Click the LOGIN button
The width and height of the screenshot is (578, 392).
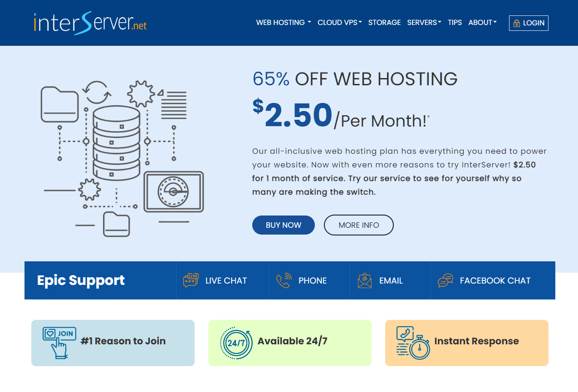[528, 23]
